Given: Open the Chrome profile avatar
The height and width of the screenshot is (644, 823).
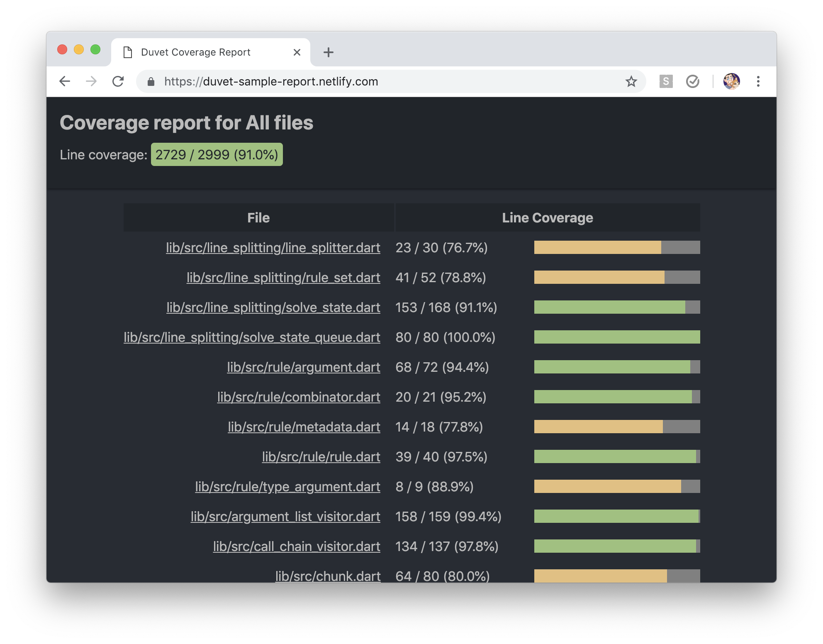Looking at the screenshot, I should [x=732, y=81].
